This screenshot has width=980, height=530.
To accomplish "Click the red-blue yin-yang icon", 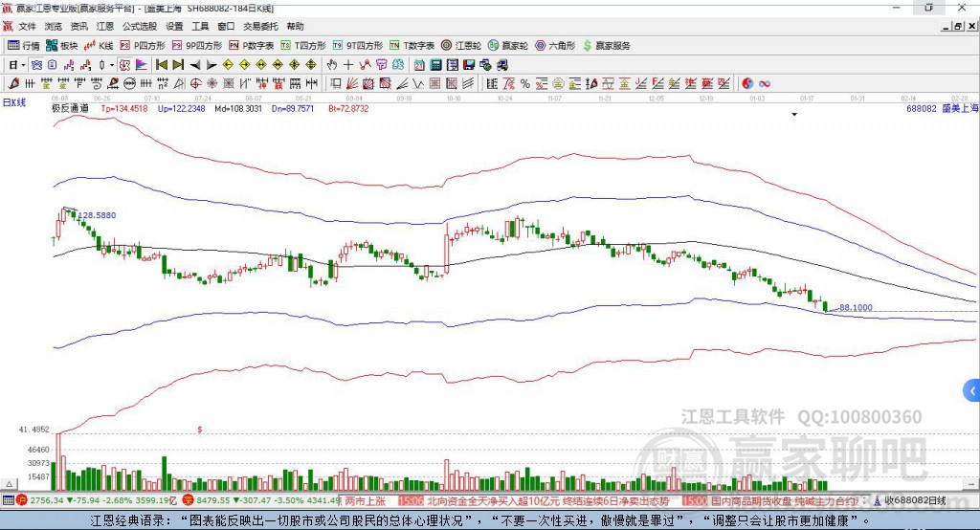I will tap(747, 84).
